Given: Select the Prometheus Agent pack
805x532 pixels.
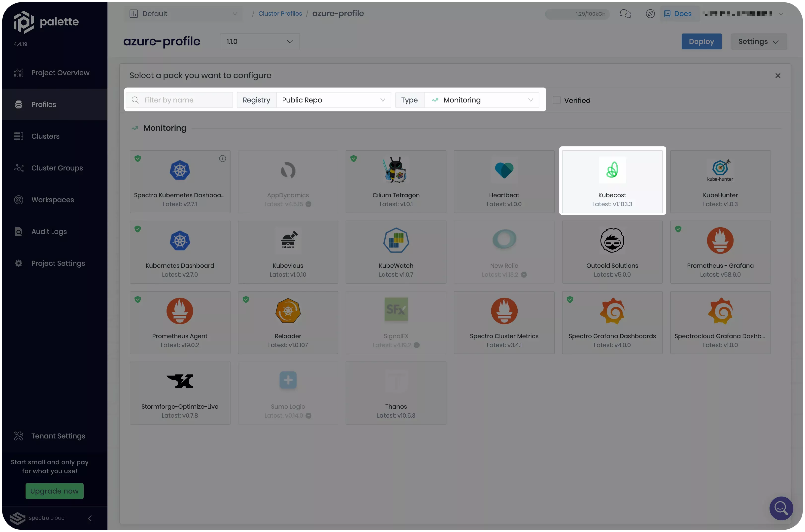Looking at the screenshot, I should click(180, 322).
